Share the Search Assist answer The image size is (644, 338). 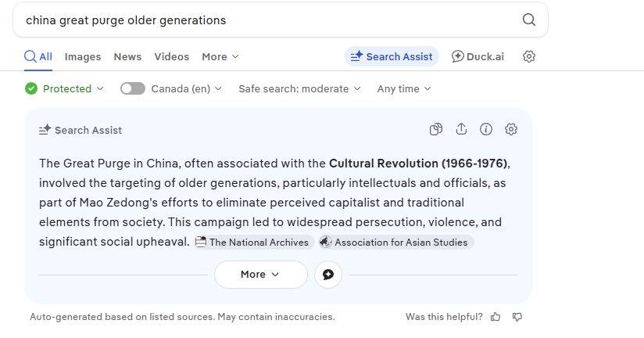(x=461, y=130)
